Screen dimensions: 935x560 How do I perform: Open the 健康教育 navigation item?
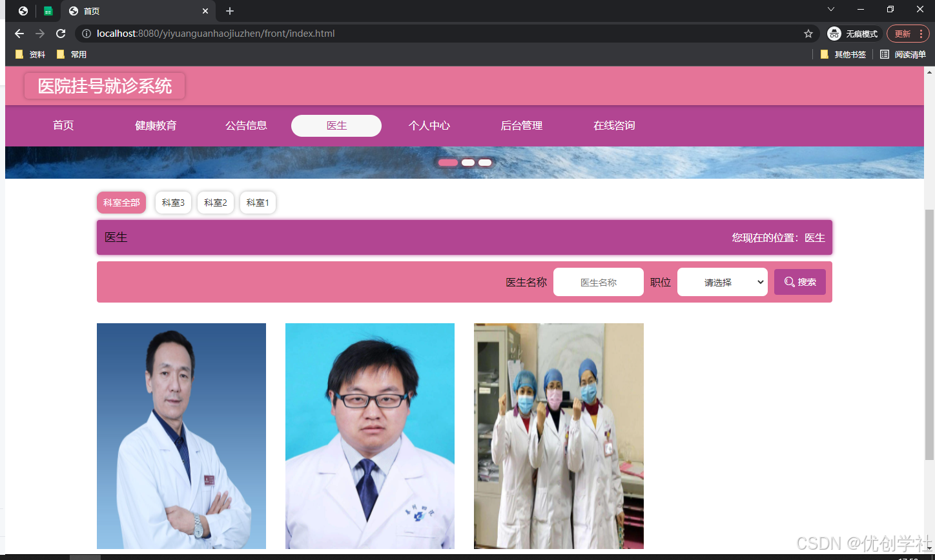click(156, 126)
